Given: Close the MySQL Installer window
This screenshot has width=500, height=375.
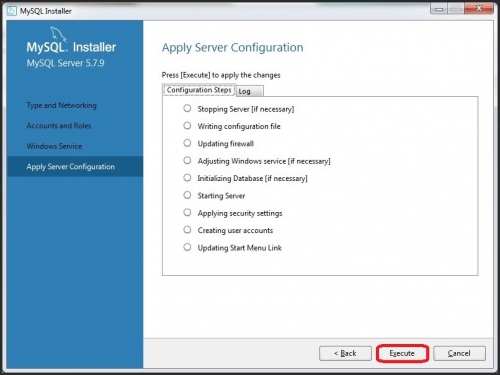Looking at the screenshot, I should point(479,9).
